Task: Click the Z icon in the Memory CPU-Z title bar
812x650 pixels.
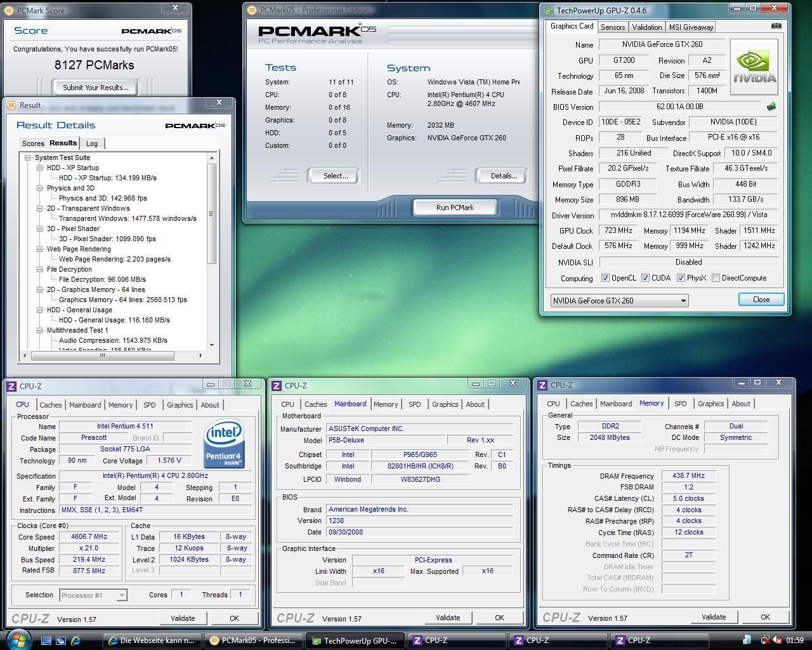Action: click(542, 385)
